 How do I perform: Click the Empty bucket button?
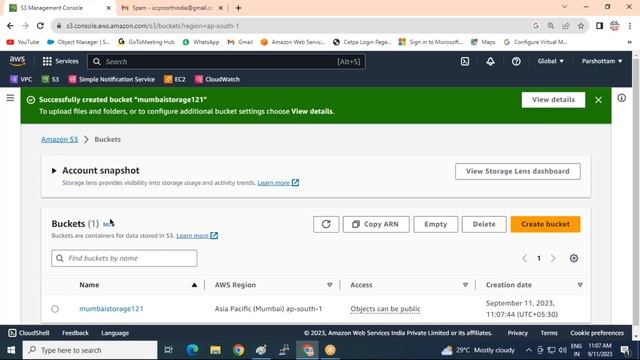click(436, 224)
